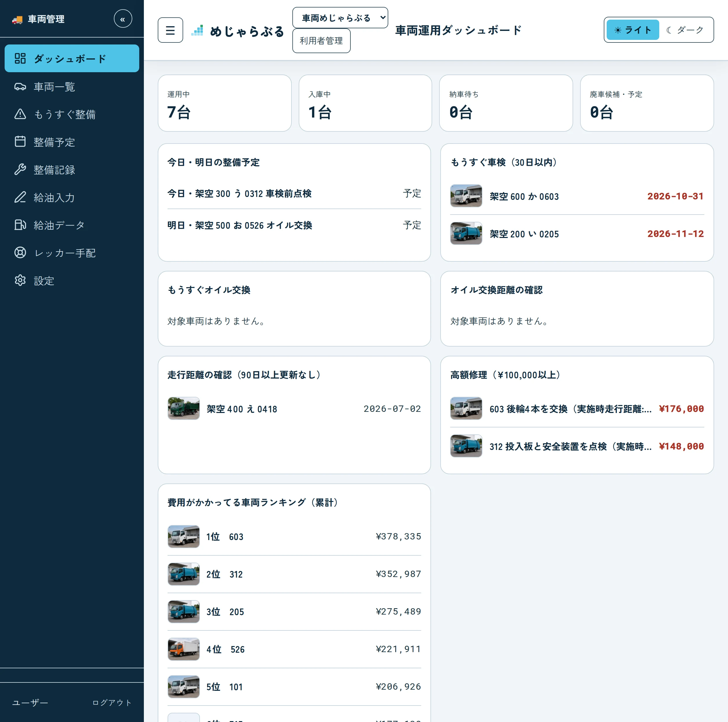Image resolution: width=728 pixels, height=722 pixels.
Task: Open もうすぐ整備 in the sidebar
Action: [72, 114]
